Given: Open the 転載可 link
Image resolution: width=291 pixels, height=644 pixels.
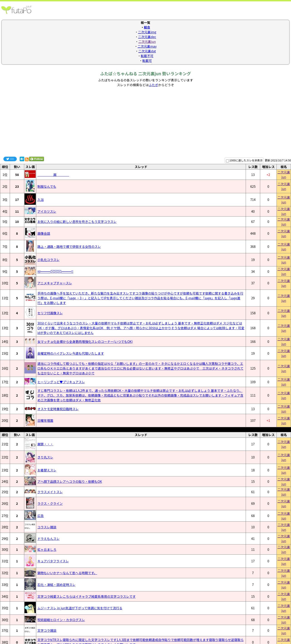Looking at the screenshot, I should click(x=147, y=61).
